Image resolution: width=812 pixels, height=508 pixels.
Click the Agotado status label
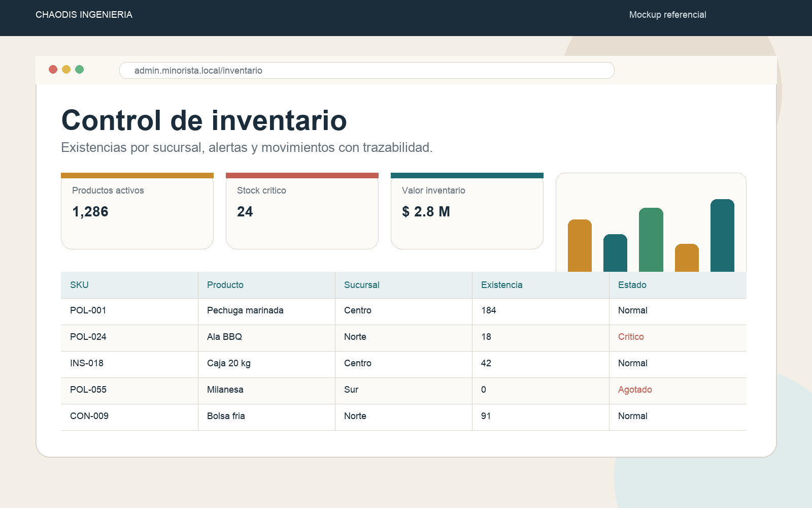tap(635, 390)
